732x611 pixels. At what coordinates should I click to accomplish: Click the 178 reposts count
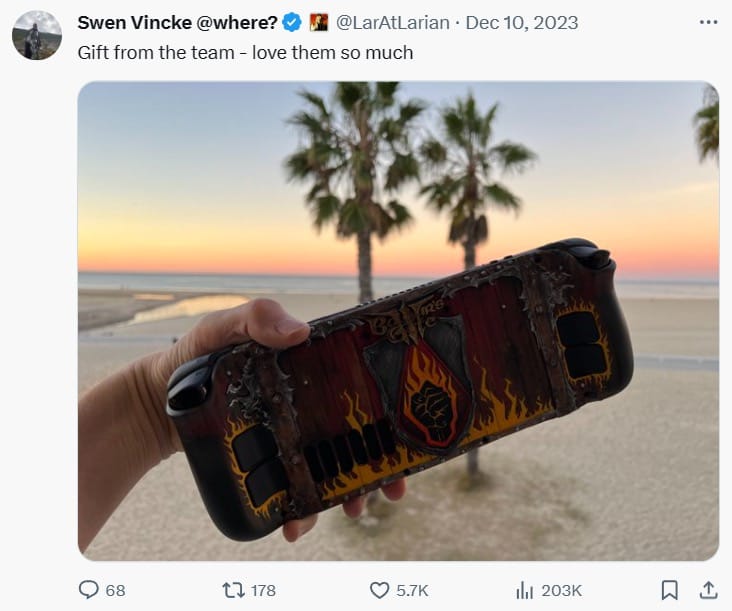click(x=262, y=590)
